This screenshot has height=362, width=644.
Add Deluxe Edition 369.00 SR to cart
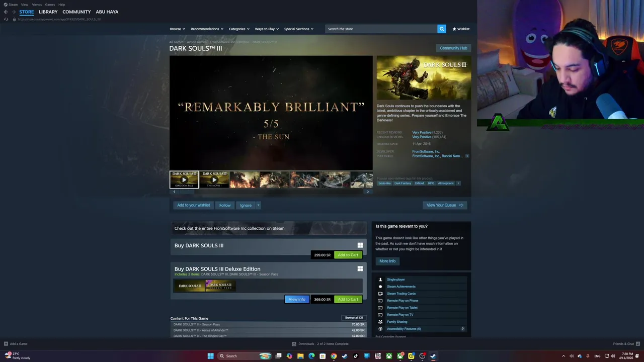348,299
